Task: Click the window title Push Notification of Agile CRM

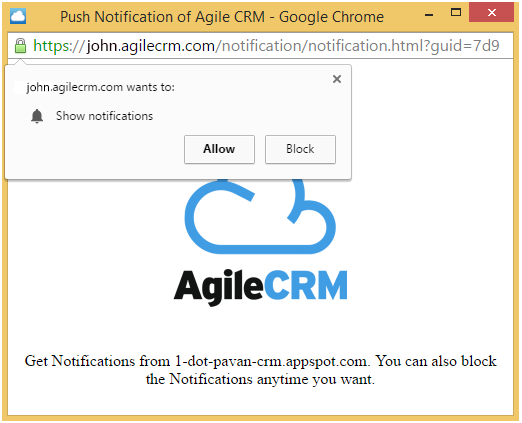Action: [222, 17]
